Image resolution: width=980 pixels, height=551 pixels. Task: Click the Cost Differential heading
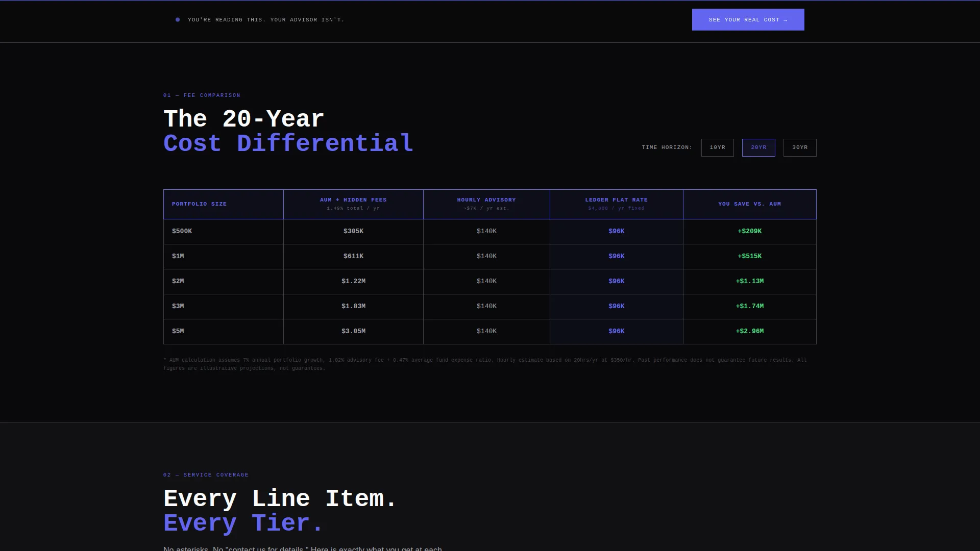(288, 143)
